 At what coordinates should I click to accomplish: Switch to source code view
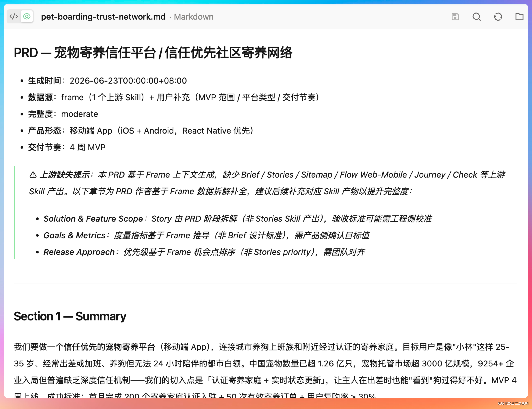14,17
